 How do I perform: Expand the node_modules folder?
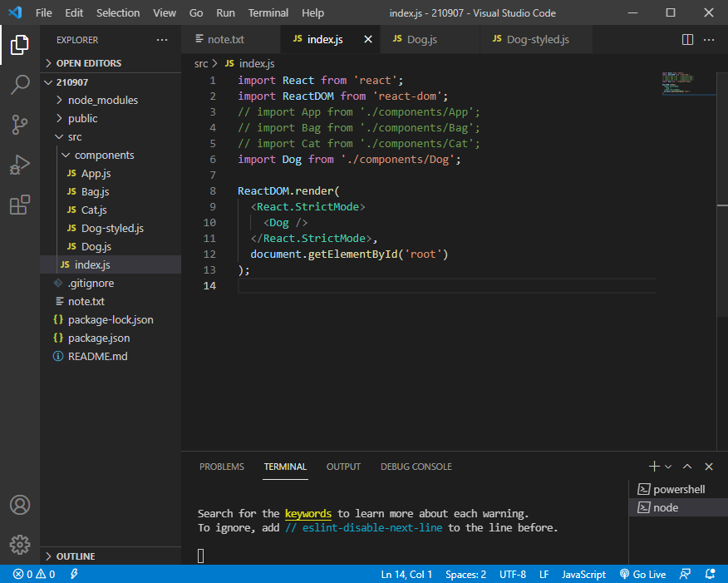tap(111, 100)
